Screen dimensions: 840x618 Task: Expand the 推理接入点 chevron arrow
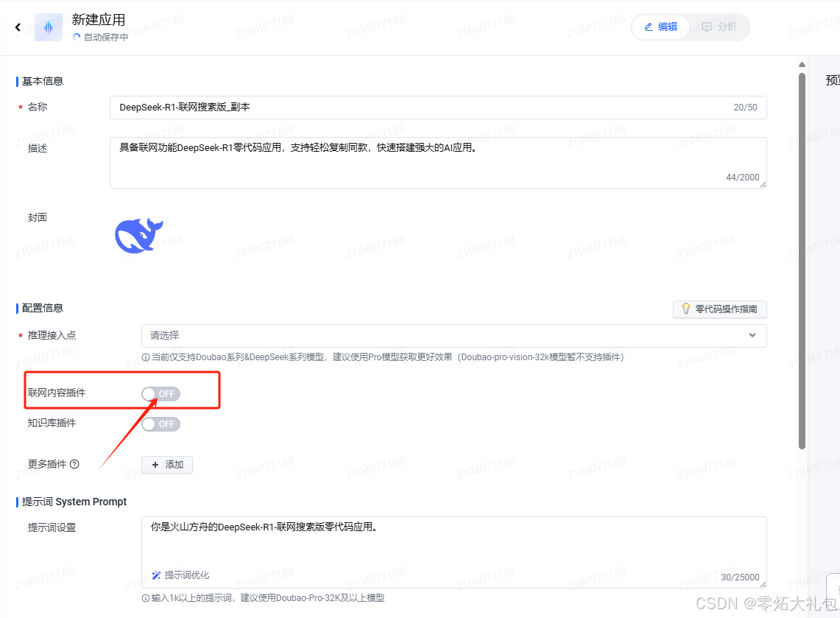point(752,336)
